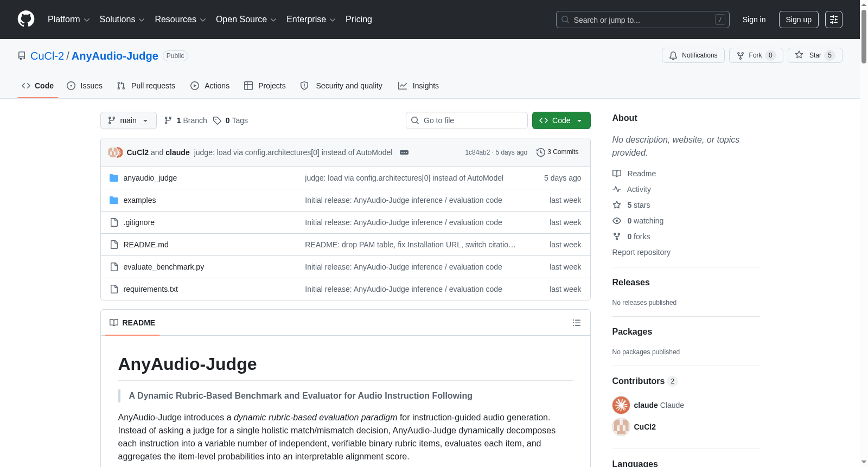Screen dimensions: 868x467
Task: Click the anyaudio_judge folder icon
Action: (114, 178)
